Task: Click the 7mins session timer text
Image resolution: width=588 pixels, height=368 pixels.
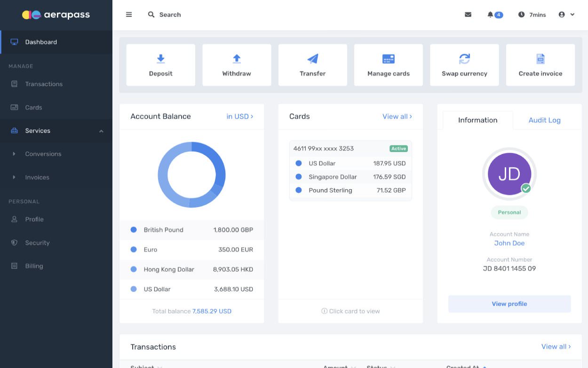Action: (537, 15)
